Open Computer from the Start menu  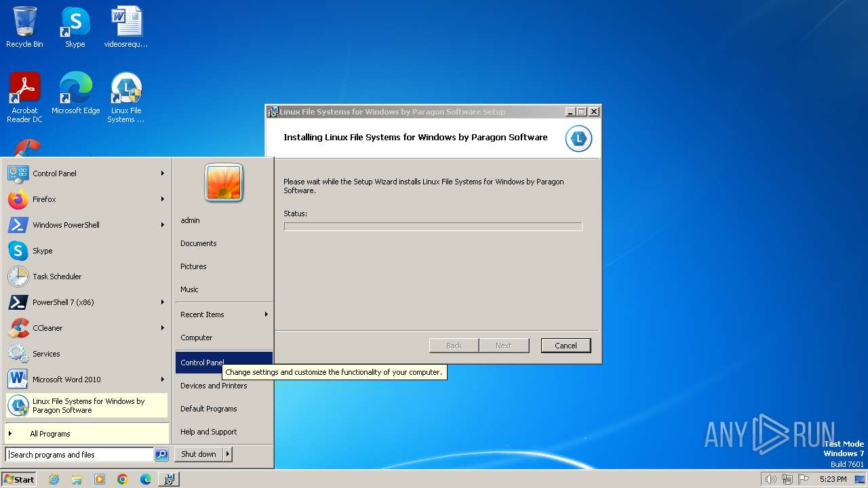(197, 338)
